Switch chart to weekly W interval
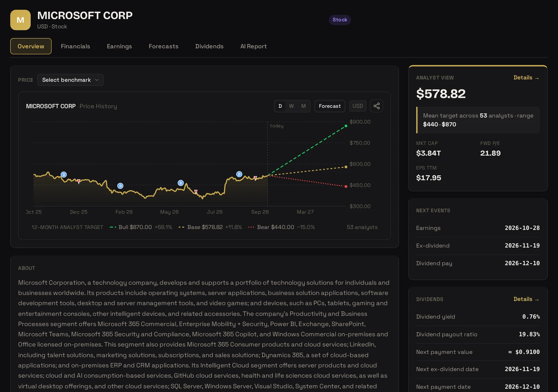Image resolution: width=558 pixels, height=392 pixels. (292, 106)
